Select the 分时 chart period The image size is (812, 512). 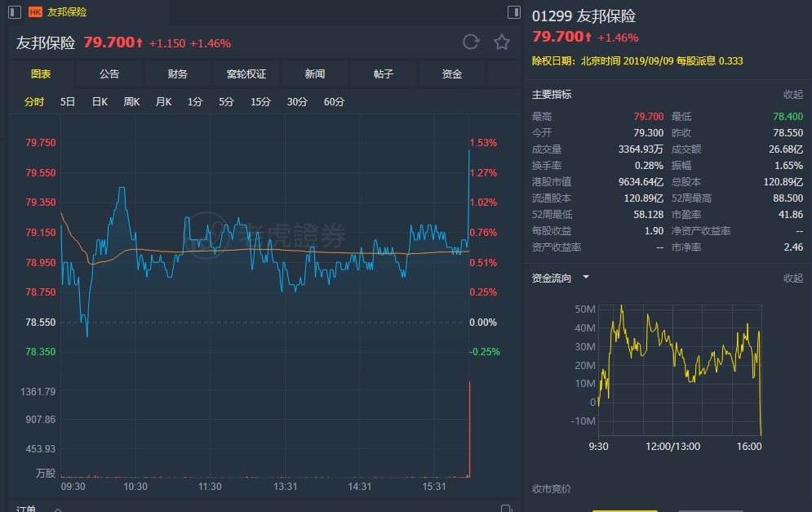coord(34,102)
